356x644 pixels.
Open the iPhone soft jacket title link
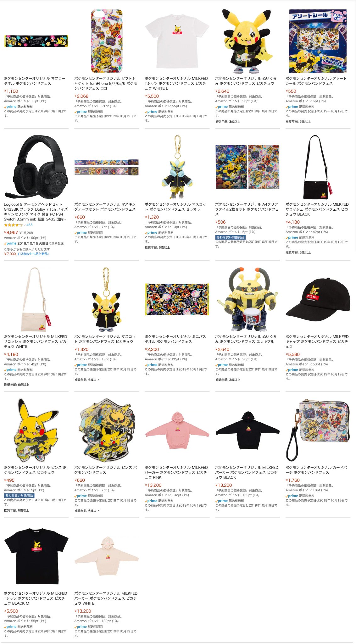[106, 83]
